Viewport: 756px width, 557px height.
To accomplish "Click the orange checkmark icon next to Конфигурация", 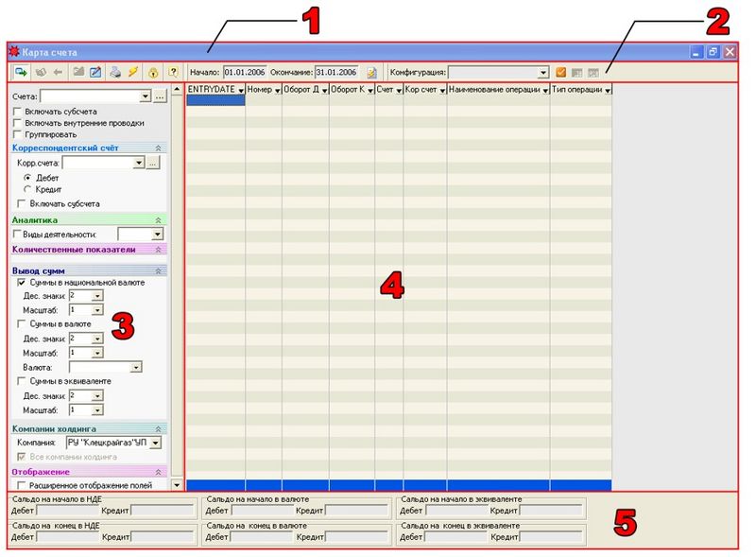I will 560,73.
